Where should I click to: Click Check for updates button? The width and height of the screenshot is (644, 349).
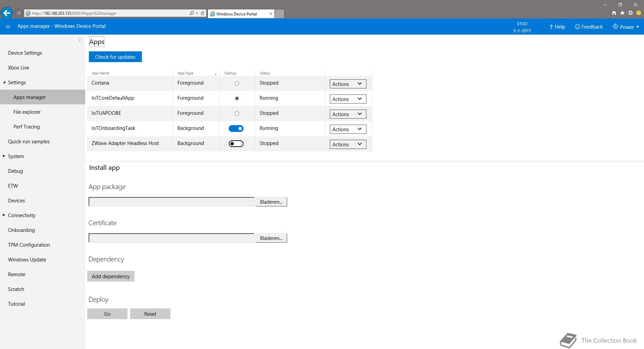(115, 57)
